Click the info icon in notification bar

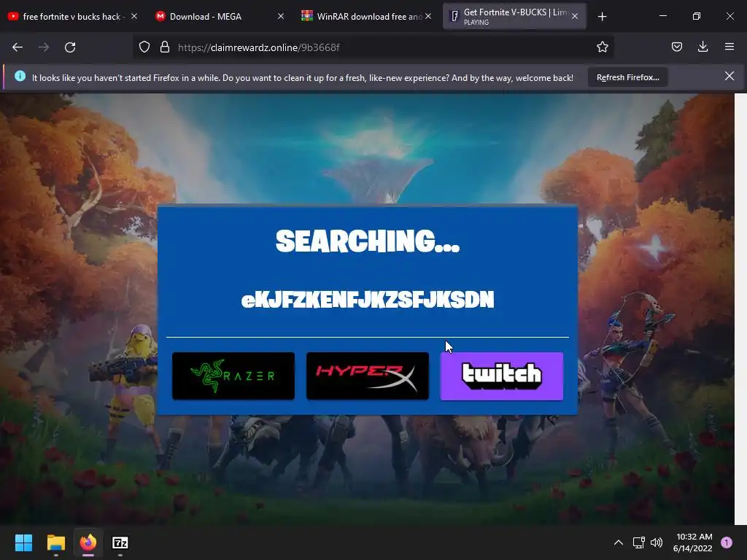tap(20, 76)
